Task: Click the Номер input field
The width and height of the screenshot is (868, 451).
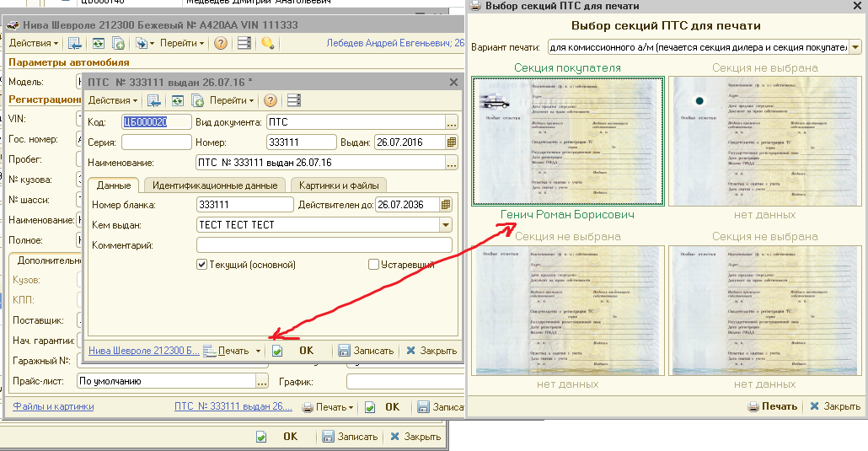Action: 301,142
